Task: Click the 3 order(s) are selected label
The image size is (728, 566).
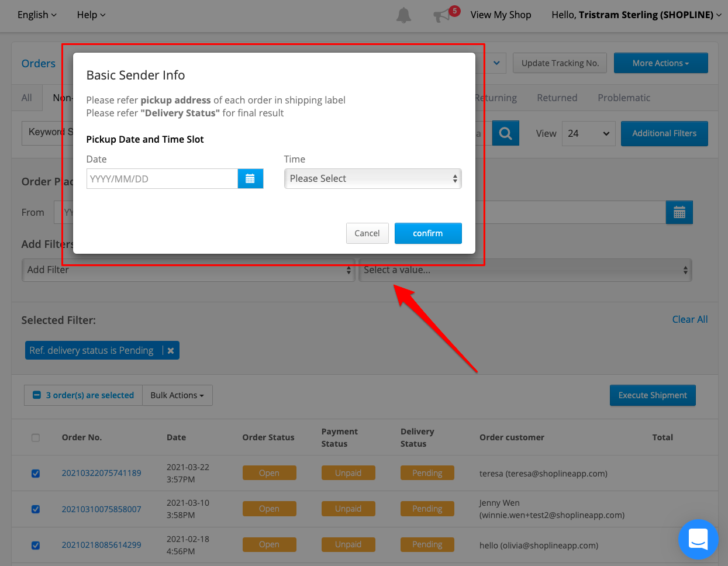Action: click(90, 395)
